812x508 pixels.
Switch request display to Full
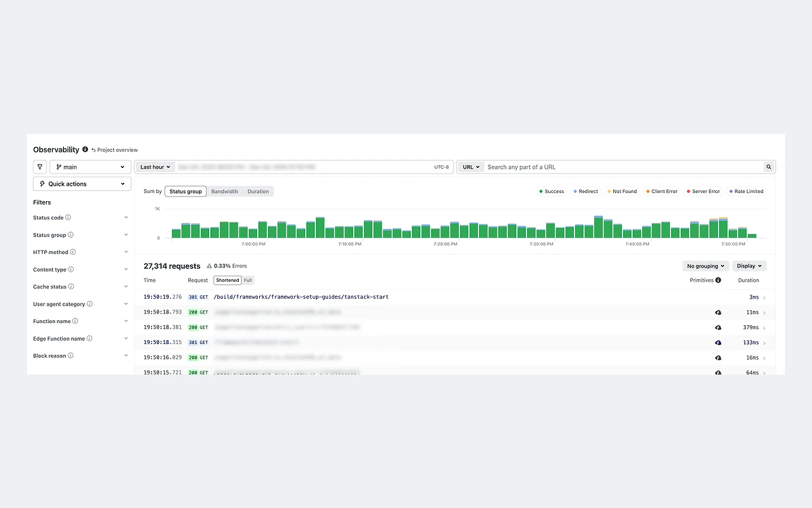click(x=248, y=280)
